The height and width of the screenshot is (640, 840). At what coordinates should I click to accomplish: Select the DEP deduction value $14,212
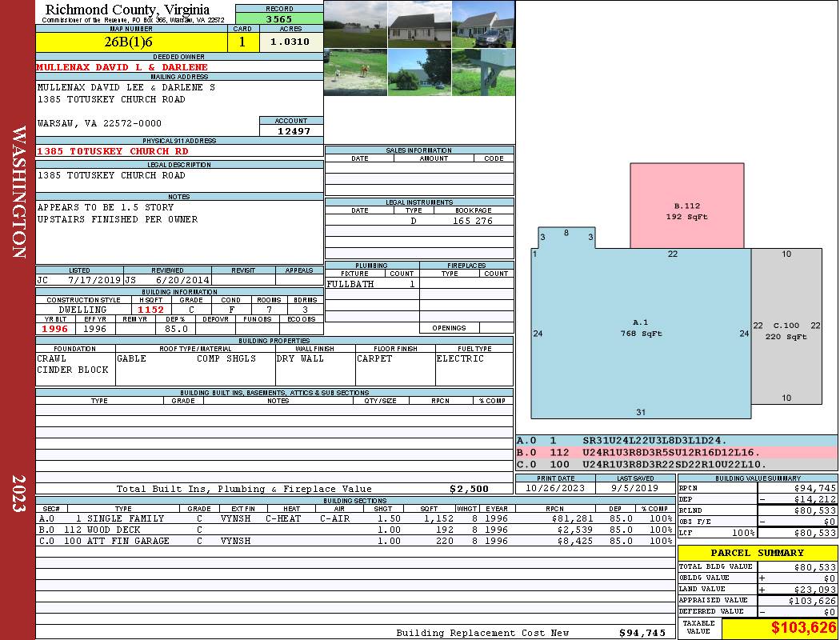(x=814, y=499)
